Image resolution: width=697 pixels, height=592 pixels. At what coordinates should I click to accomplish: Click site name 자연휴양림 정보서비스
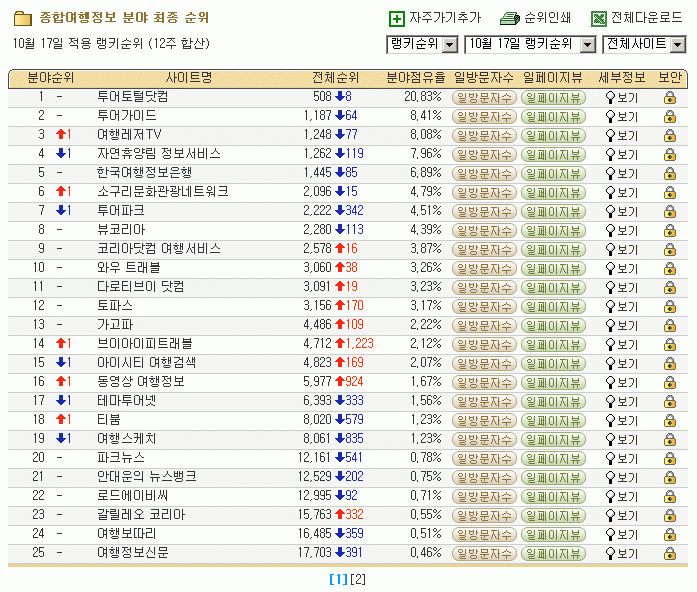159,153
